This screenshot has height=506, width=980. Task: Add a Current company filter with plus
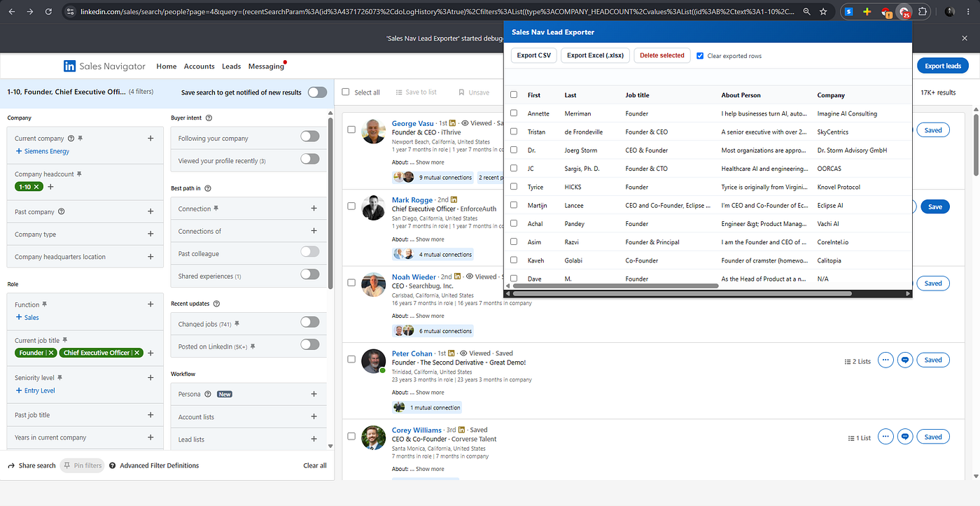click(x=150, y=139)
